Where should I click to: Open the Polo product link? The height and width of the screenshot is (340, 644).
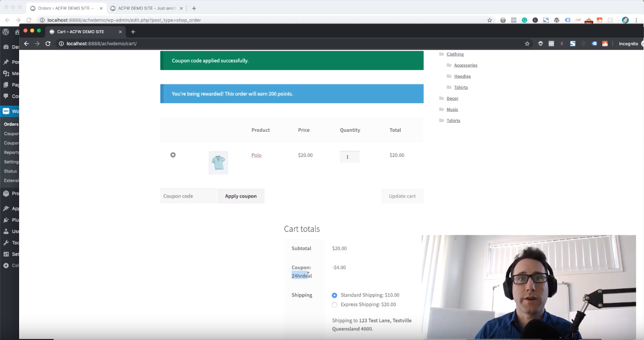256,155
